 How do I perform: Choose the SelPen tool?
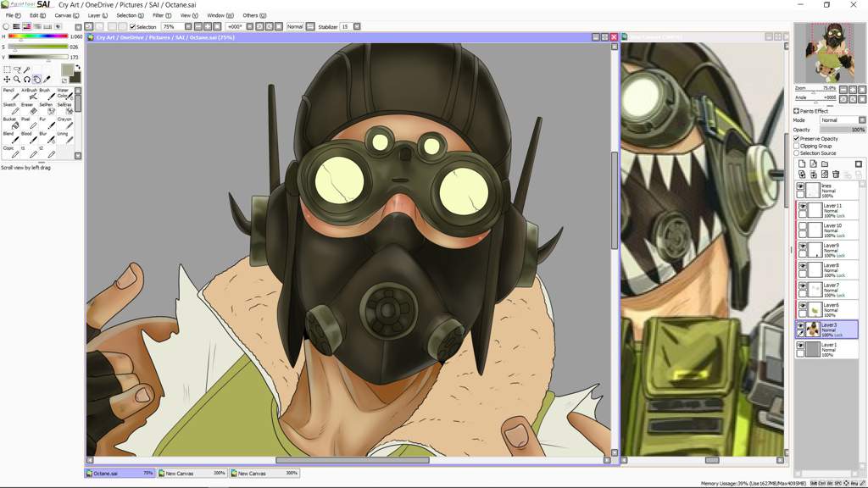[x=47, y=108]
